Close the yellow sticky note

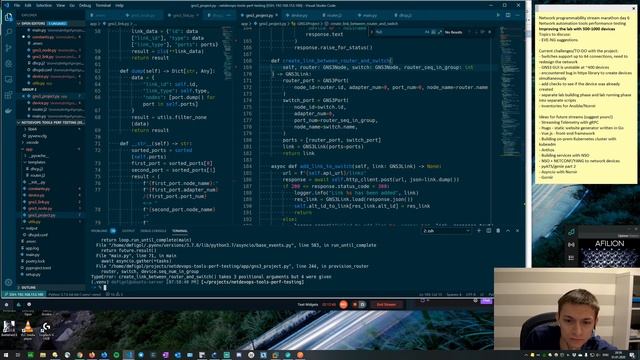(634, 8)
